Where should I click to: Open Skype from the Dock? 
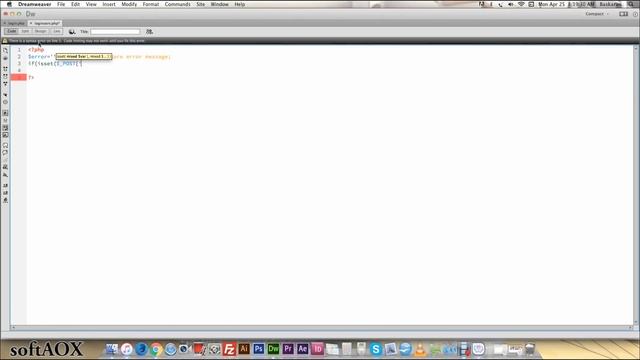tap(376, 349)
